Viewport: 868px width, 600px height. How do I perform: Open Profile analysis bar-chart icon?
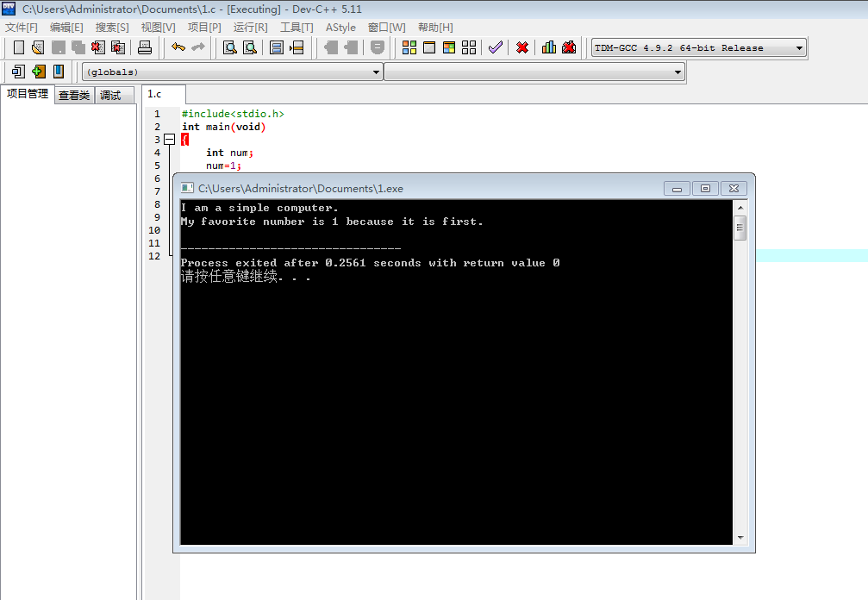point(548,47)
